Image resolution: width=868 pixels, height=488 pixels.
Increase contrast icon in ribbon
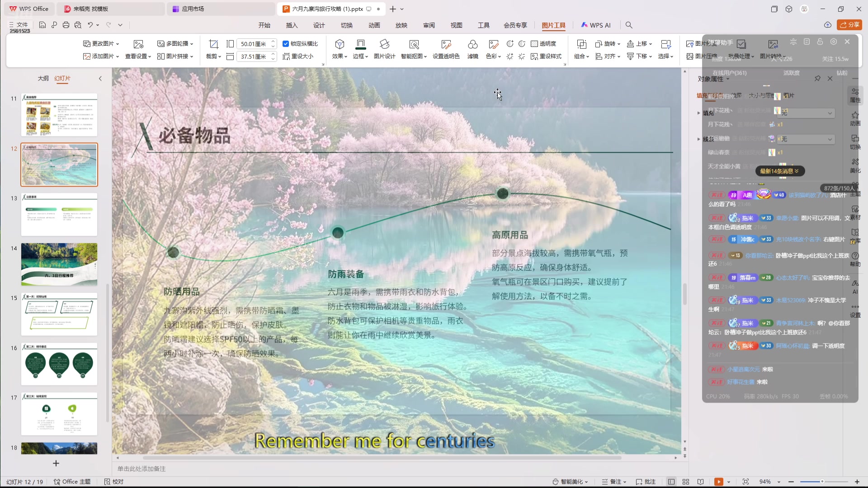[x=510, y=43]
